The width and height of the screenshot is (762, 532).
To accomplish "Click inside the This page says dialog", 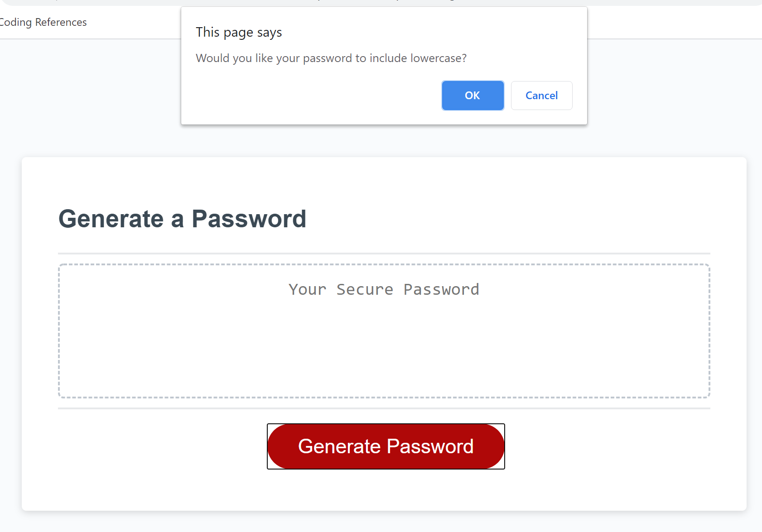I will (x=384, y=66).
